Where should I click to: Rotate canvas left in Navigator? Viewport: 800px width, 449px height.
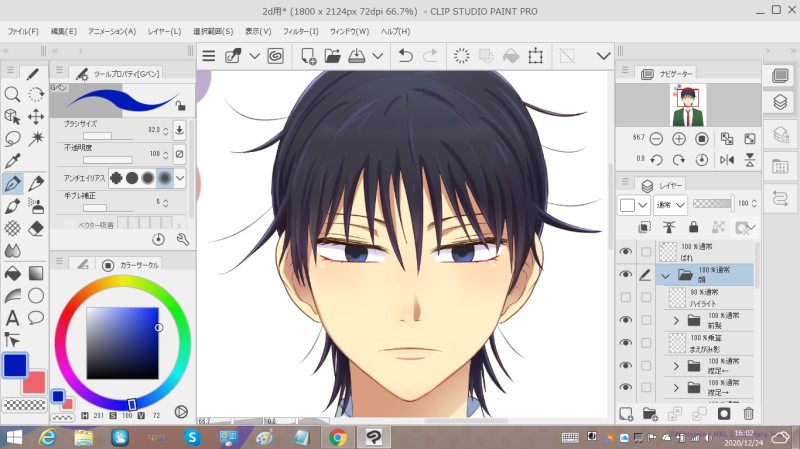point(656,160)
